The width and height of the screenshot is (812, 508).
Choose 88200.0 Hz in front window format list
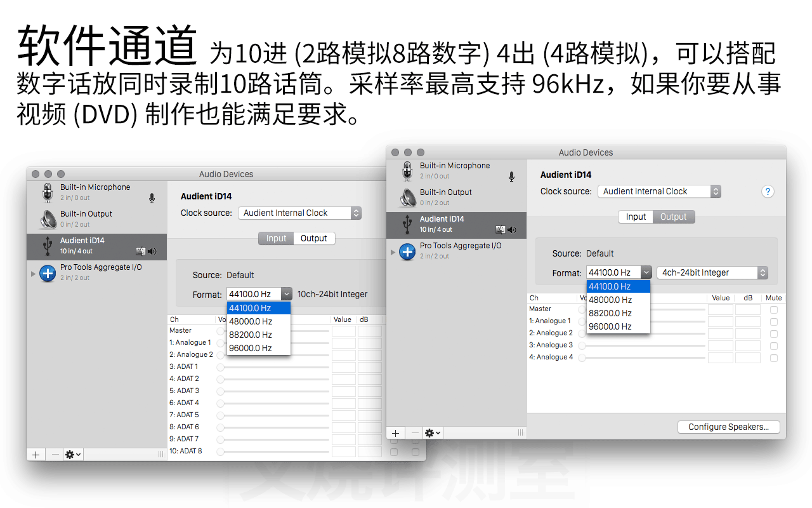click(x=619, y=313)
